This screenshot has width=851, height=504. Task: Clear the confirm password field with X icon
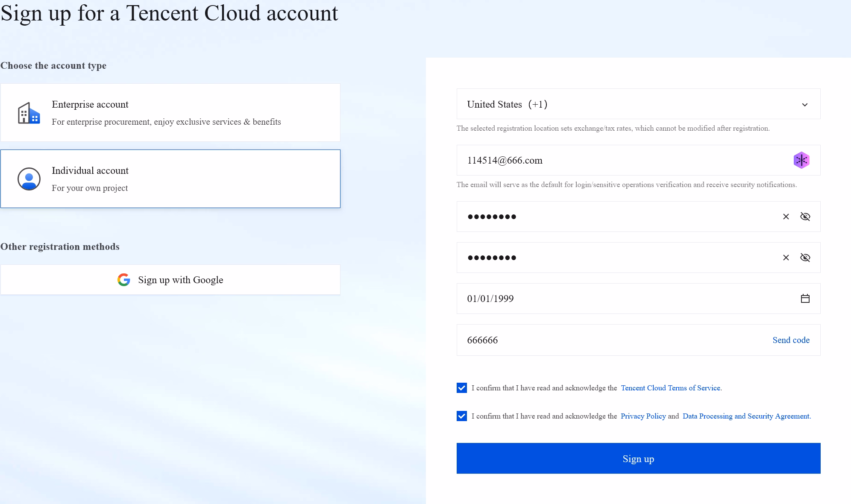coord(786,258)
